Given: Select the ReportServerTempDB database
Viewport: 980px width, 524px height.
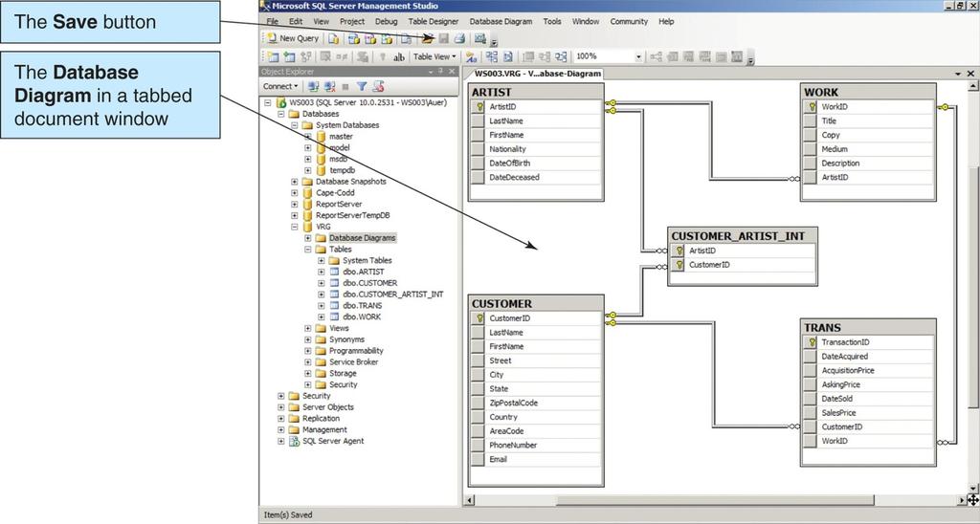Looking at the screenshot, I should [x=352, y=215].
